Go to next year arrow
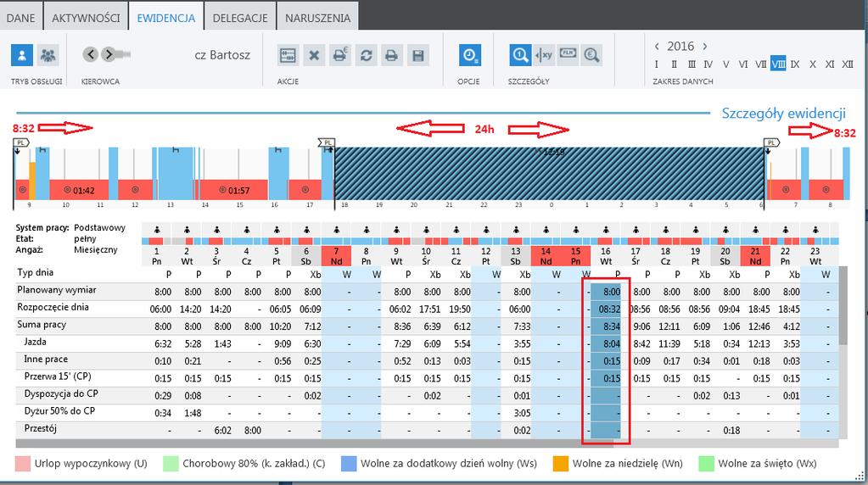 pos(705,47)
